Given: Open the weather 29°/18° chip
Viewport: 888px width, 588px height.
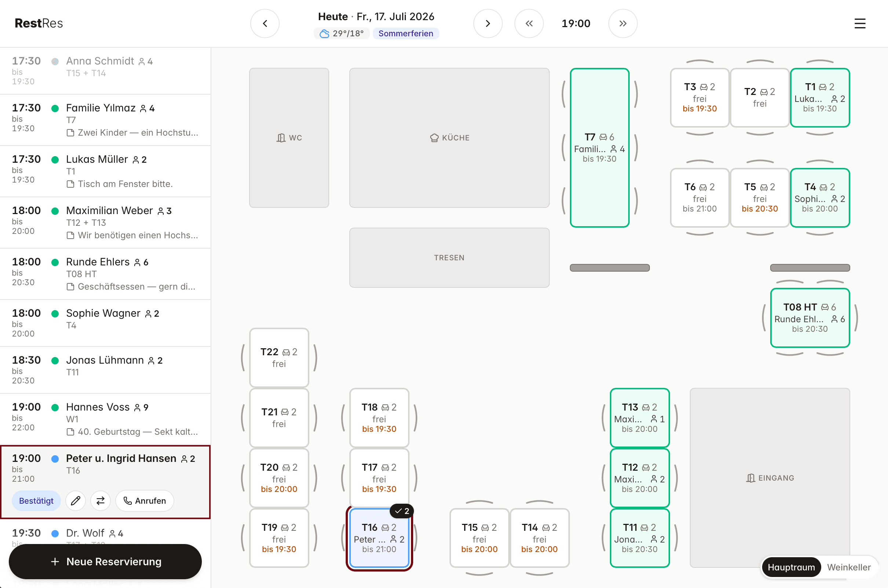Looking at the screenshot, I should coord(342,33).
